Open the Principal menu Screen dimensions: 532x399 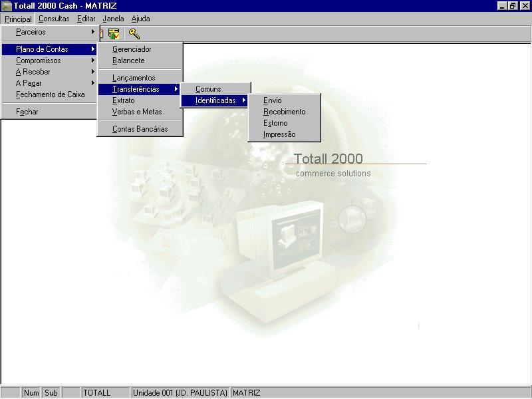18,19
